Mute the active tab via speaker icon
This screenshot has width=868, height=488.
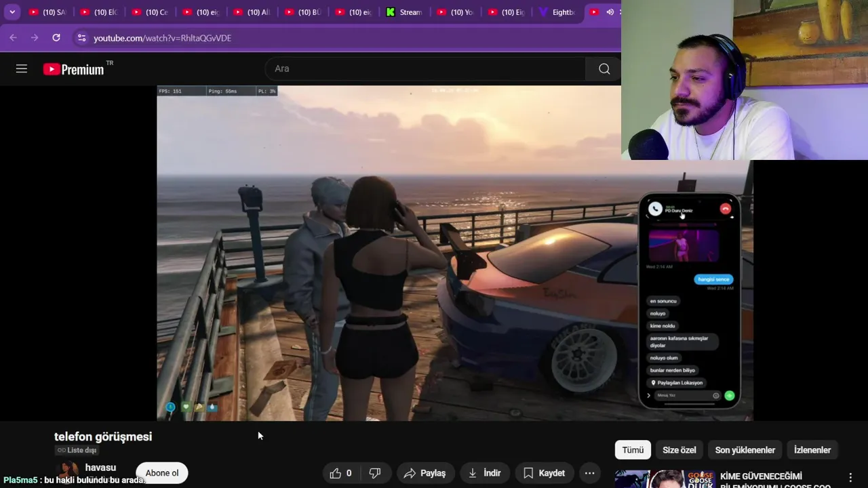pos(610,12)
